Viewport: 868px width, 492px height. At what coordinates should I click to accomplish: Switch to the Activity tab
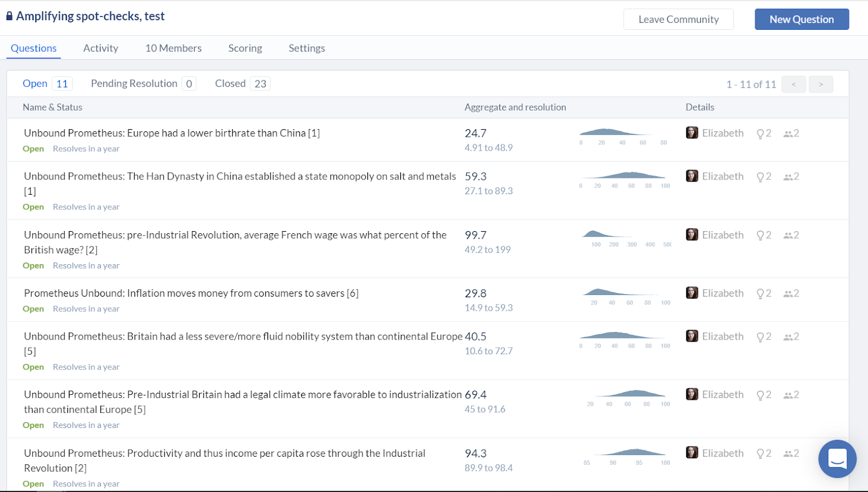click(x=100, y=48)
